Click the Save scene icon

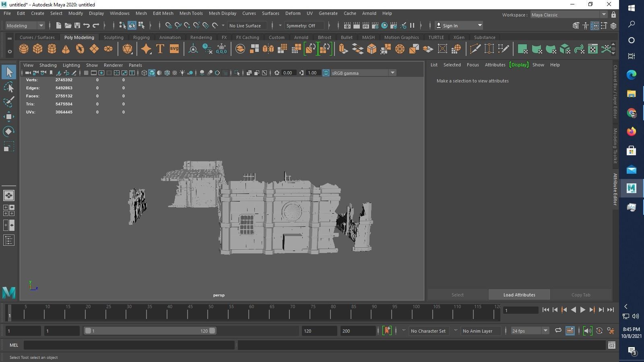pyautogui.click(x=77, y=25)
